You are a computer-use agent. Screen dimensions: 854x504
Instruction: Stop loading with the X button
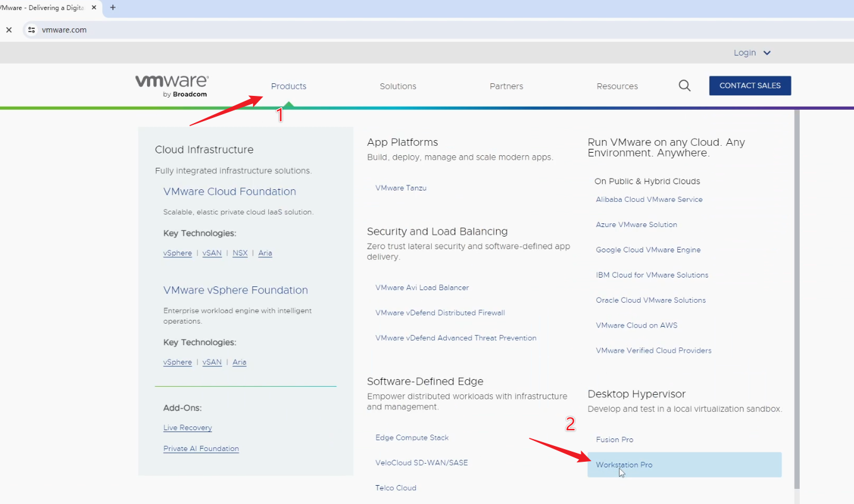coord(9,30)
